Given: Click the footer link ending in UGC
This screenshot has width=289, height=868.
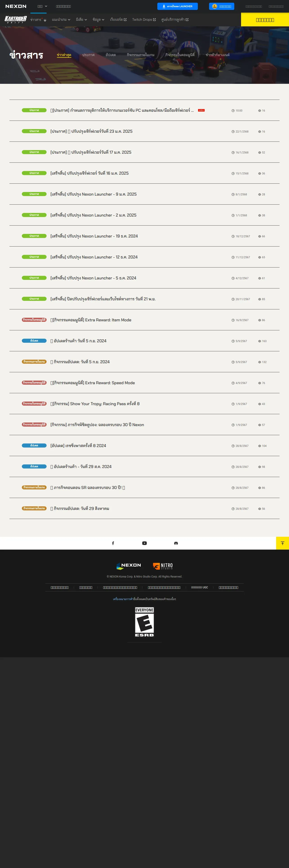Looking at the screenshot, I should pyautogui.click(x=199, y=587).
